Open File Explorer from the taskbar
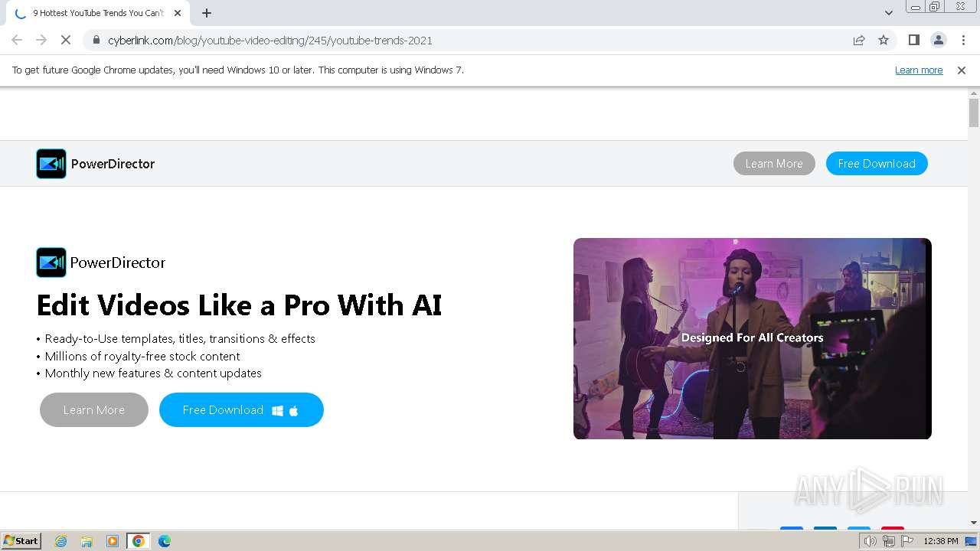This screenshot has height=551, width=980. coord(87,541)
